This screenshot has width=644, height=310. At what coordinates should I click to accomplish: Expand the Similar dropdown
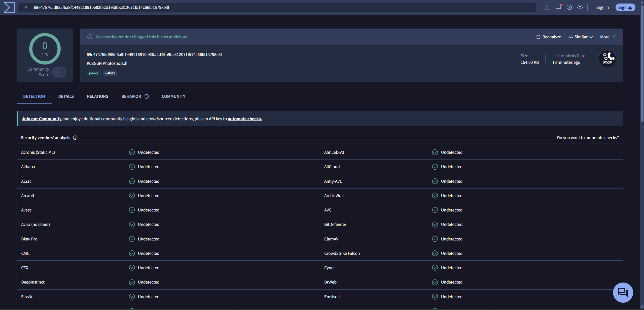pyautogui.click(x=581, y=37)
